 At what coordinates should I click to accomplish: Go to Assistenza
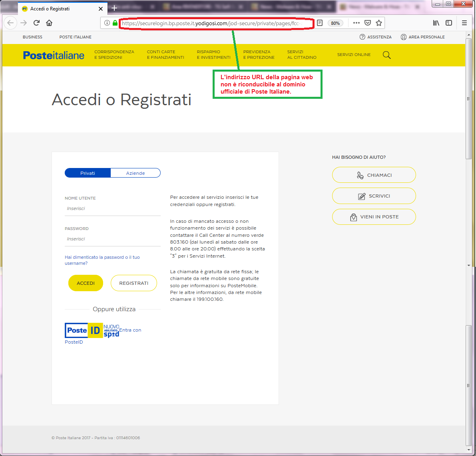tap(376, 37)
